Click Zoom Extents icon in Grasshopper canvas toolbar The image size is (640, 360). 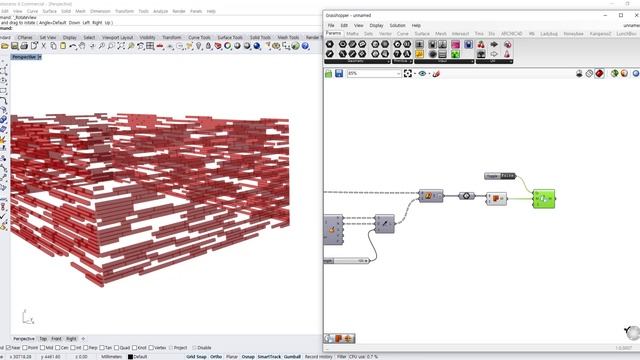[x=408, y=73]
